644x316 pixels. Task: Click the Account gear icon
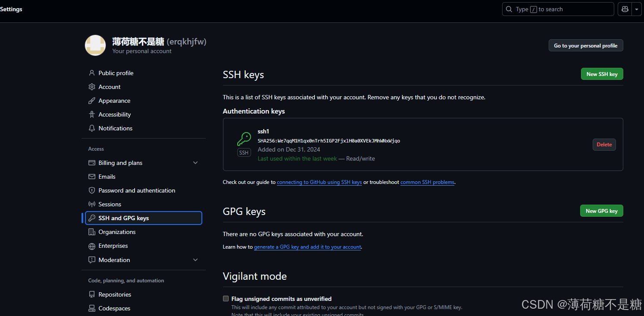click(91, 87)
